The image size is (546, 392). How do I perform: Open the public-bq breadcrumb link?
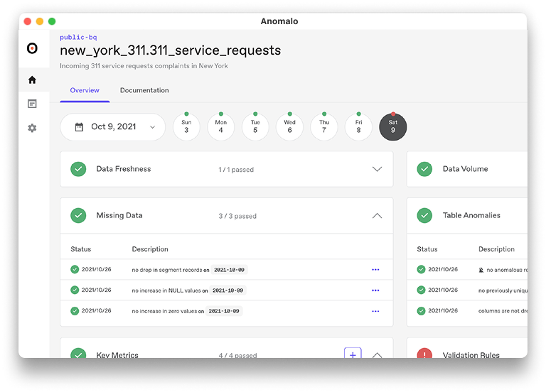[x=78, y=37]
